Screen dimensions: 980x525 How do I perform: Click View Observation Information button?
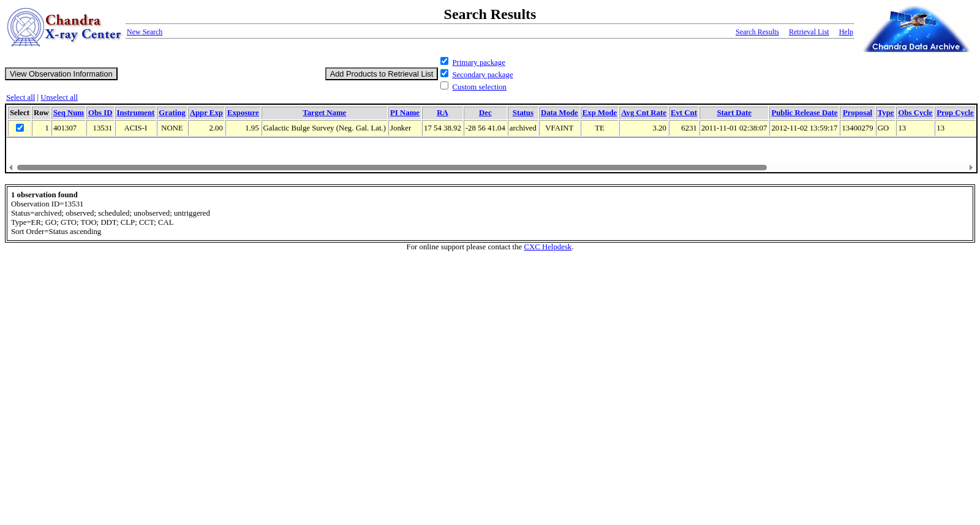point(61,74)
